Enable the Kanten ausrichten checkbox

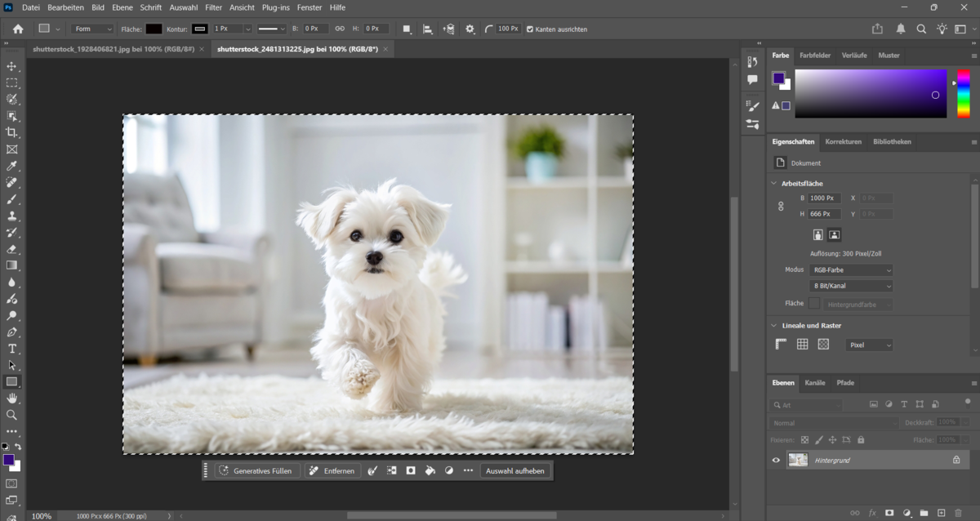point(529,29)
